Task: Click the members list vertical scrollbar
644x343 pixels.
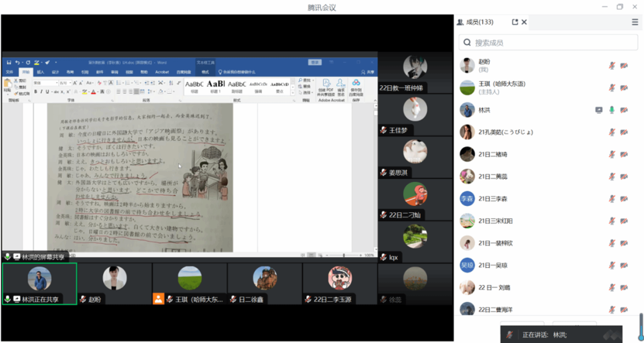Action: [641, 327]
